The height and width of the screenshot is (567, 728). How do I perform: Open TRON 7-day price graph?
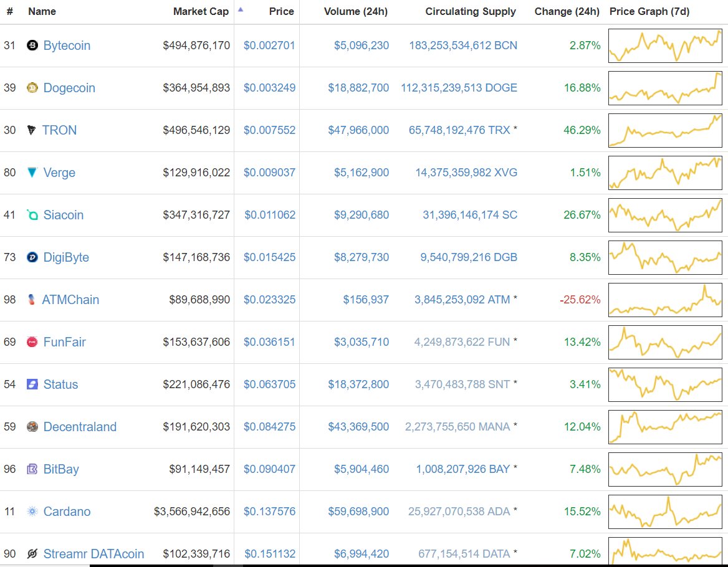pos(665,130)
